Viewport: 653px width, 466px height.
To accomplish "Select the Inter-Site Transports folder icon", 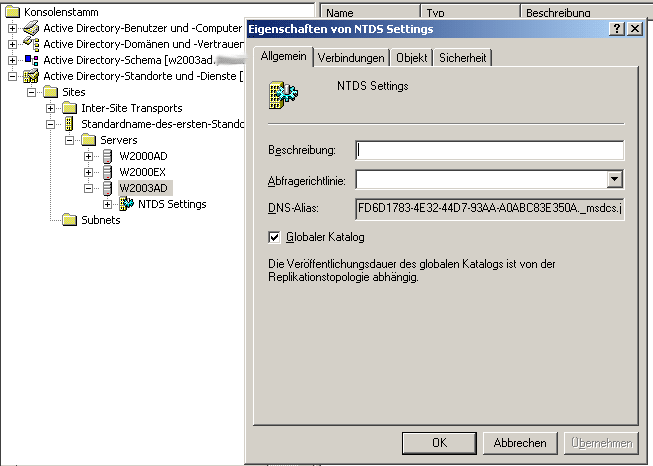I will pyautogui.click(x=69, y=108).
